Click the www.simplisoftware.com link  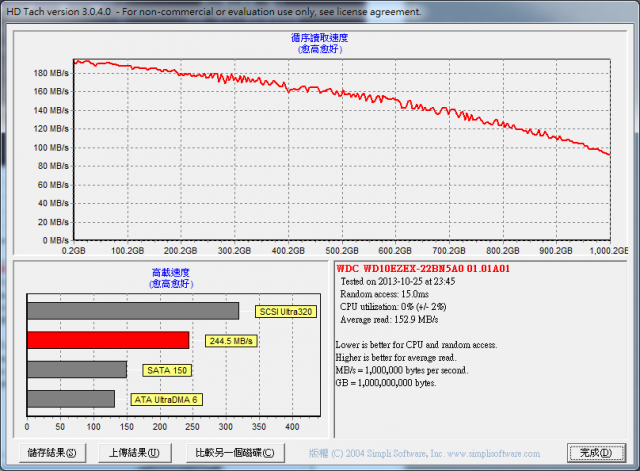[x=493, y=453]
